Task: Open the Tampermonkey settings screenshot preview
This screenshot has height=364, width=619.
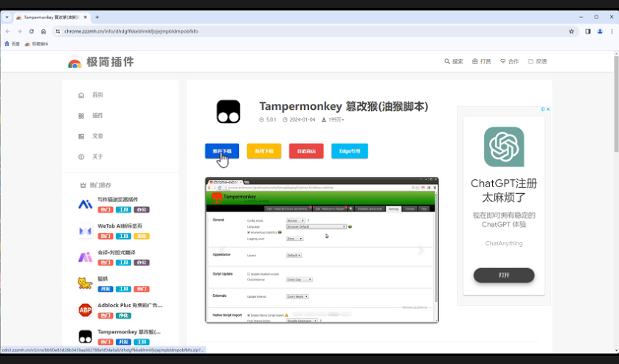Action: (x=322, y=250)
